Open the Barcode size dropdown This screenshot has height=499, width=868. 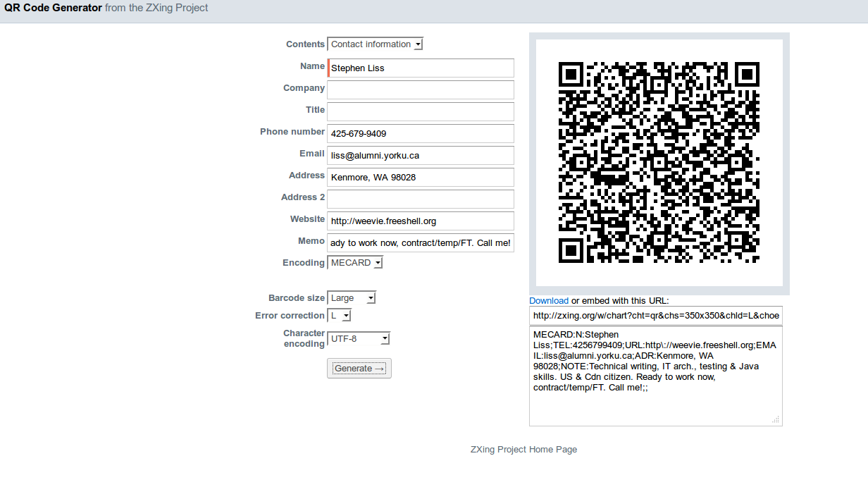[x=351, y=297]
